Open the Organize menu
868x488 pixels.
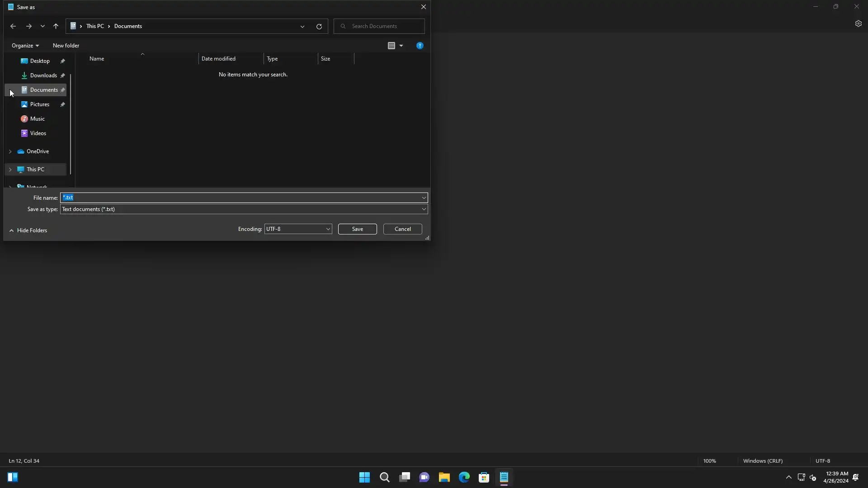point(25,46)
